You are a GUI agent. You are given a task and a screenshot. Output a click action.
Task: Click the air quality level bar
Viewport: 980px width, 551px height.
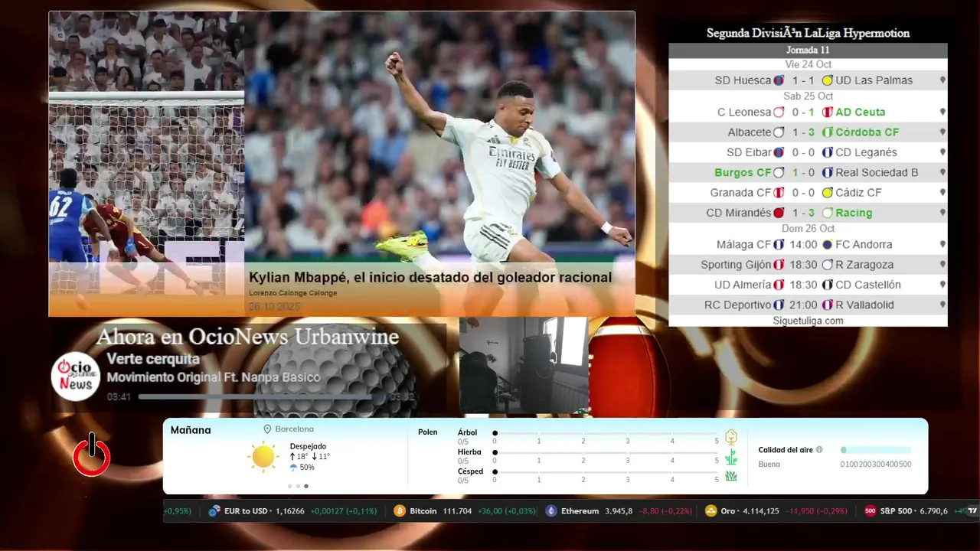pos(876,450)
